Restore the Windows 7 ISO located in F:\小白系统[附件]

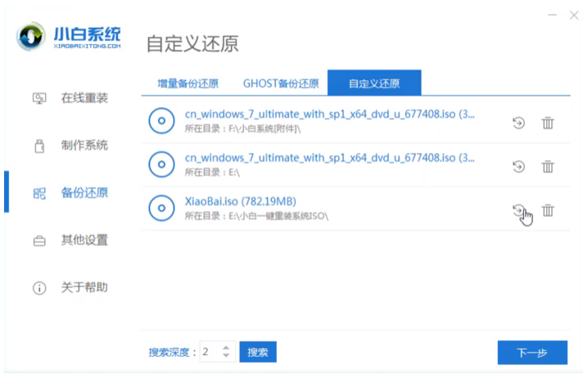pyautogui.click(x=518, y=123)
